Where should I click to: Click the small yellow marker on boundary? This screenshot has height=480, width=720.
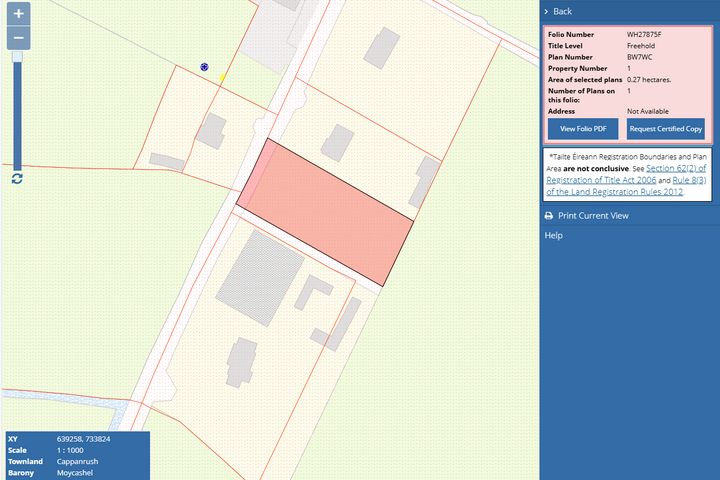[223, 77]
